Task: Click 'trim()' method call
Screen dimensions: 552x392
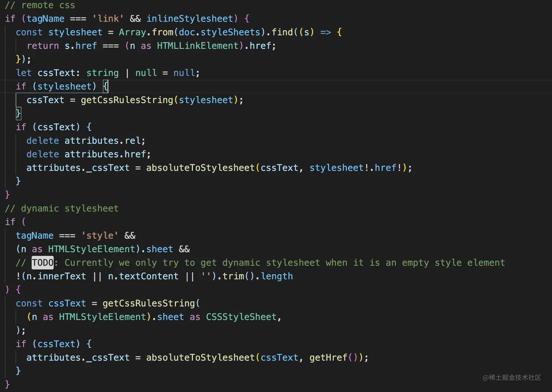Action: pyautogui.click(x=238, y=276)
